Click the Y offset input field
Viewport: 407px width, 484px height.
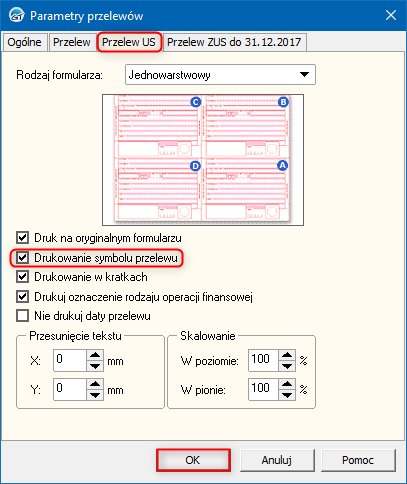(70, 389)
